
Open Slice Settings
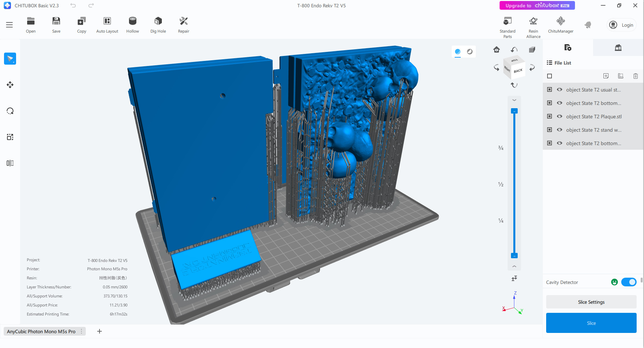click(591, 302)
